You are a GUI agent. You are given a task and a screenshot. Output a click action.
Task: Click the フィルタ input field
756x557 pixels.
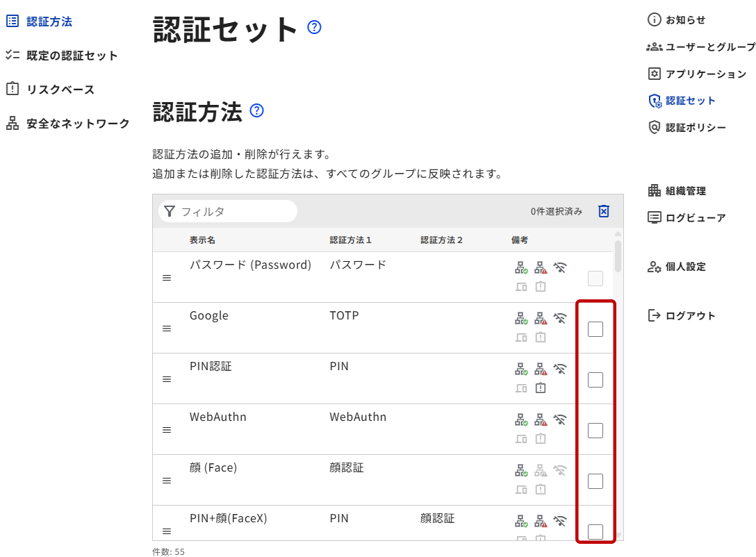point(235,211)
